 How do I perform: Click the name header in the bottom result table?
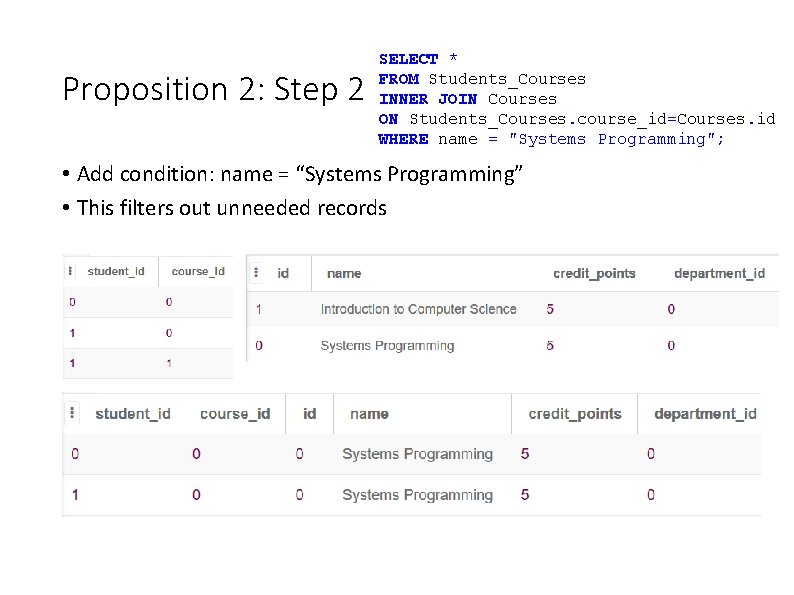pyautogui.click(x=369, y=414)
